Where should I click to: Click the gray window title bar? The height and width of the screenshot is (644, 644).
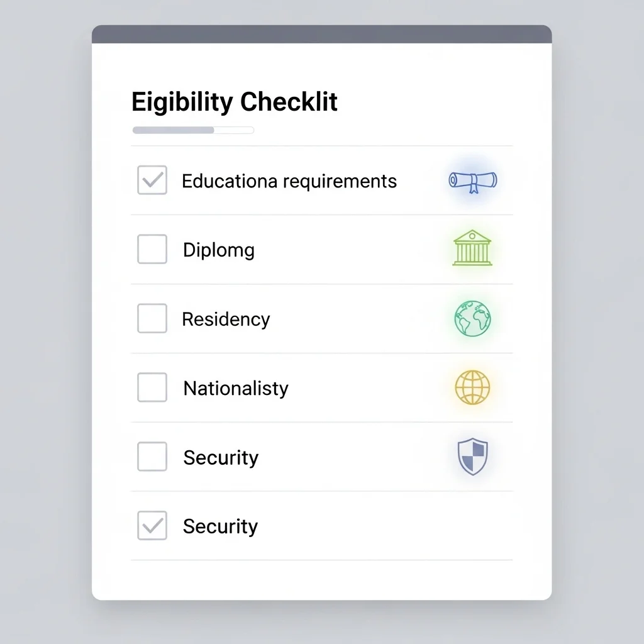(321, 34)
